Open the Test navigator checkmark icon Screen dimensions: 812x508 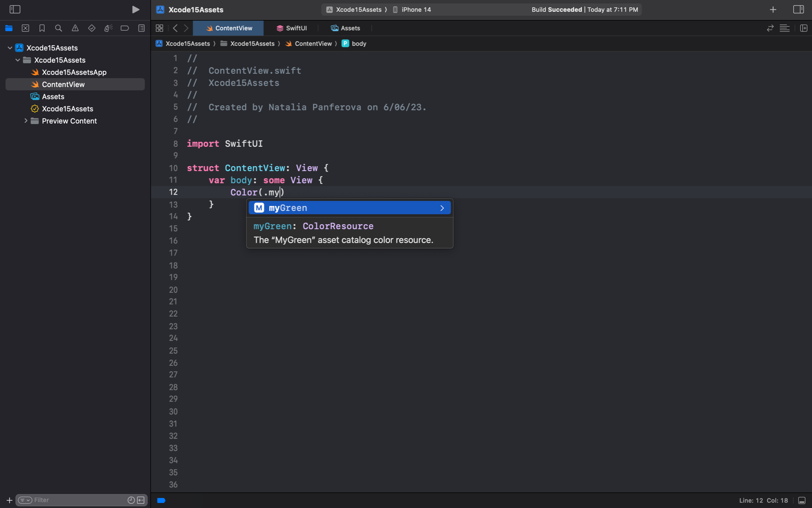(92, 28)
